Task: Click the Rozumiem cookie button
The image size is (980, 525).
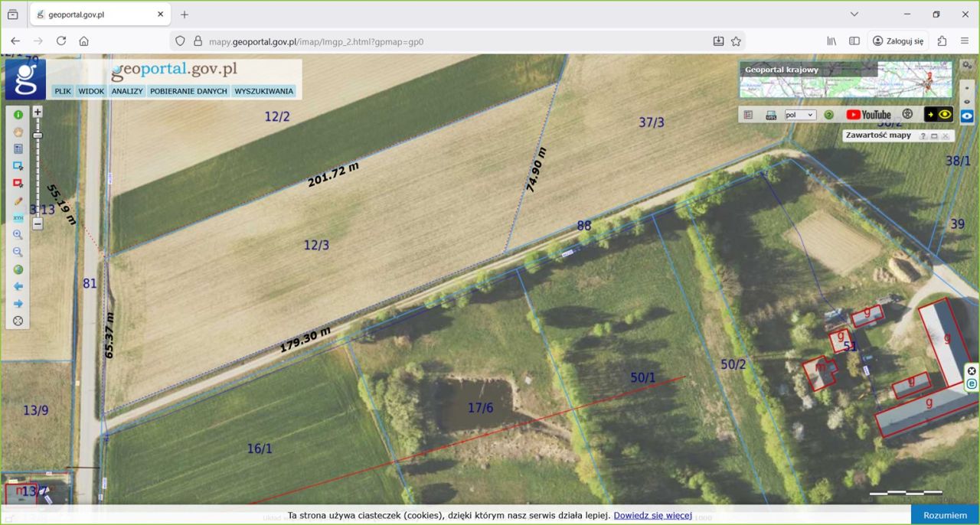Action: click(x=945, y=515)
